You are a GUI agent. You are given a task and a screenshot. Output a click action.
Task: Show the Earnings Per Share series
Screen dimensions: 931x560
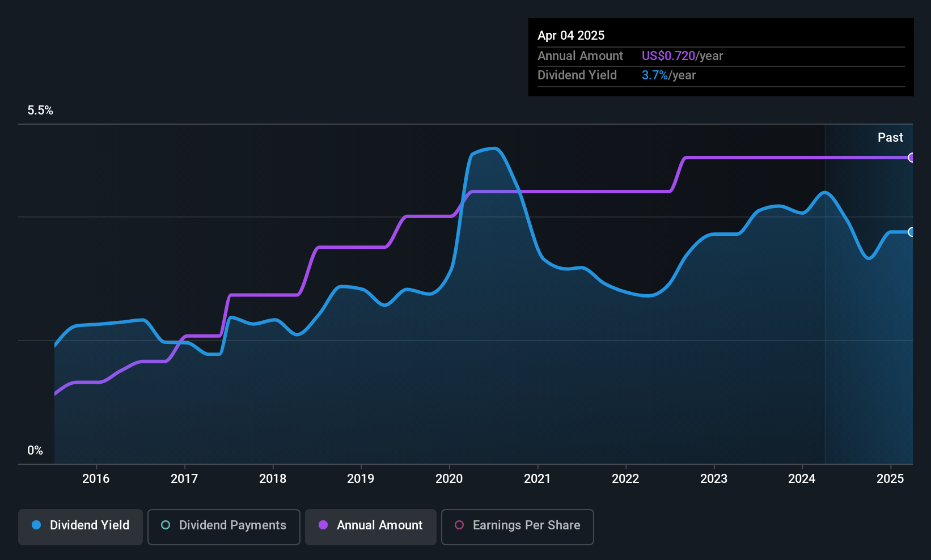click(x=517, y=527)
